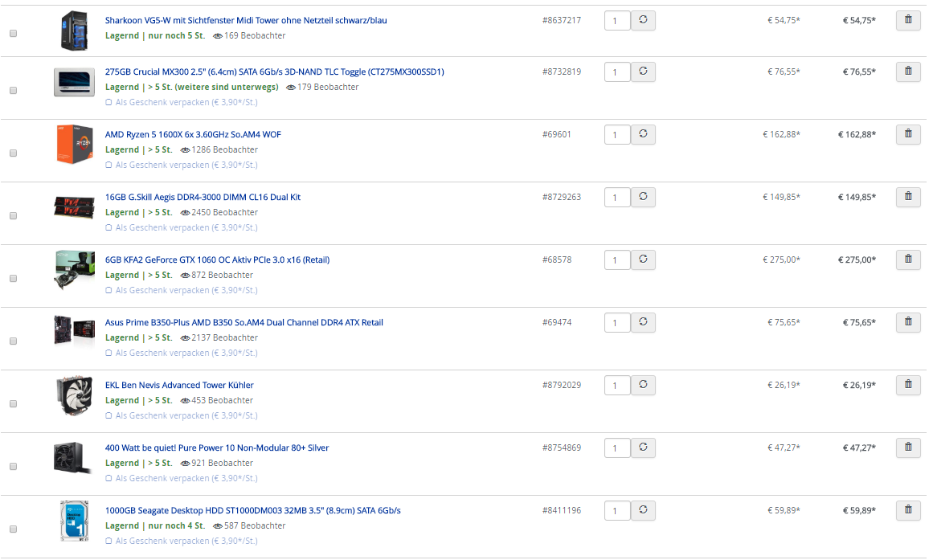Click the 1286 Beobachter watcher count

219,150
